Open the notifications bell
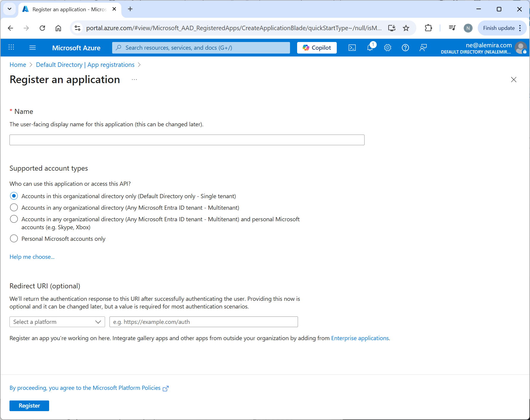530x420 pixels. pyautogui.click(x=370, y=48)
